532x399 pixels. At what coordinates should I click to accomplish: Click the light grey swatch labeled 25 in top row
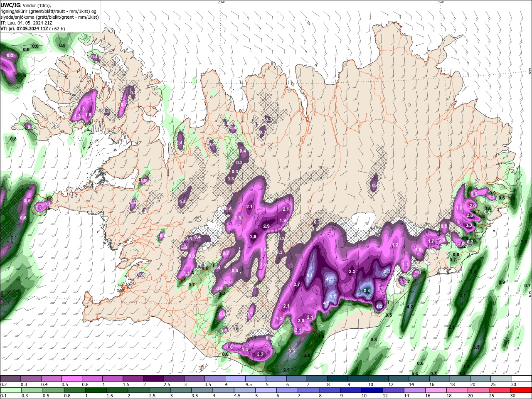point(501,379)
